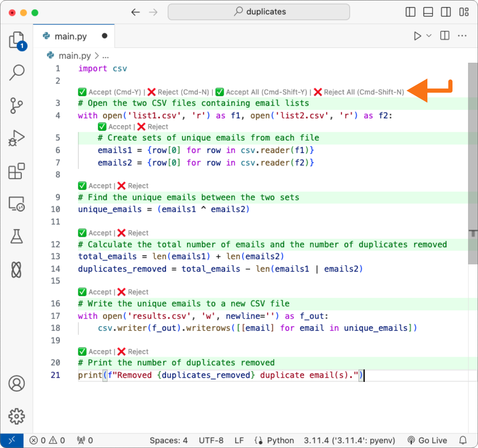Click main.py in the breadcrumb path
The width and height of the screenshot is (478, 448).
pos(74,56)
